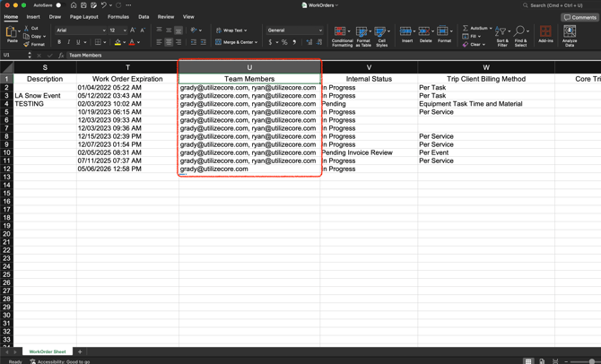
Task: Decrease the indent level
Action: (194, 42)
